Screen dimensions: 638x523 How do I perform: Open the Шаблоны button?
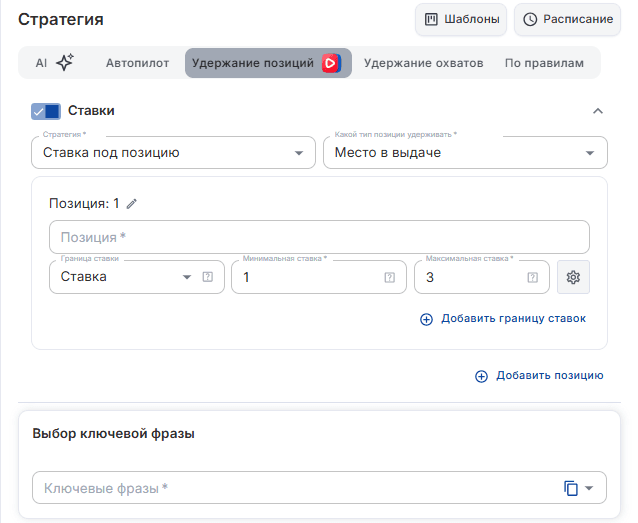[461, 19]
